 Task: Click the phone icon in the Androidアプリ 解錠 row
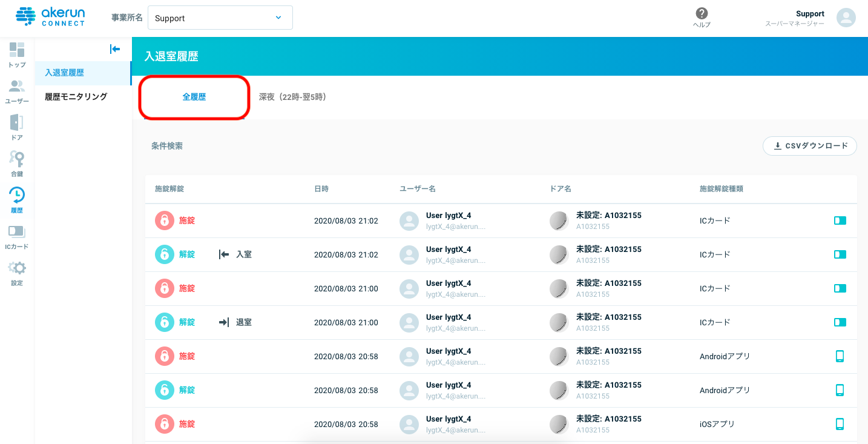(x=840, y=390)
